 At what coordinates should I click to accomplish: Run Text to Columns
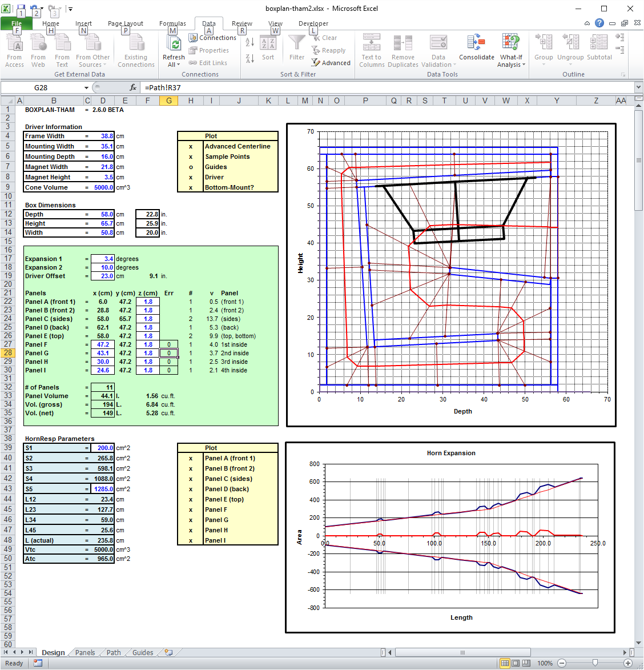pos(372,51)
